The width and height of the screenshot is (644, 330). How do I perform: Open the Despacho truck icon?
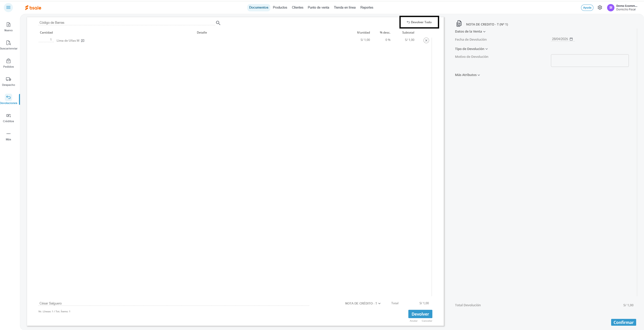(8, 79)
